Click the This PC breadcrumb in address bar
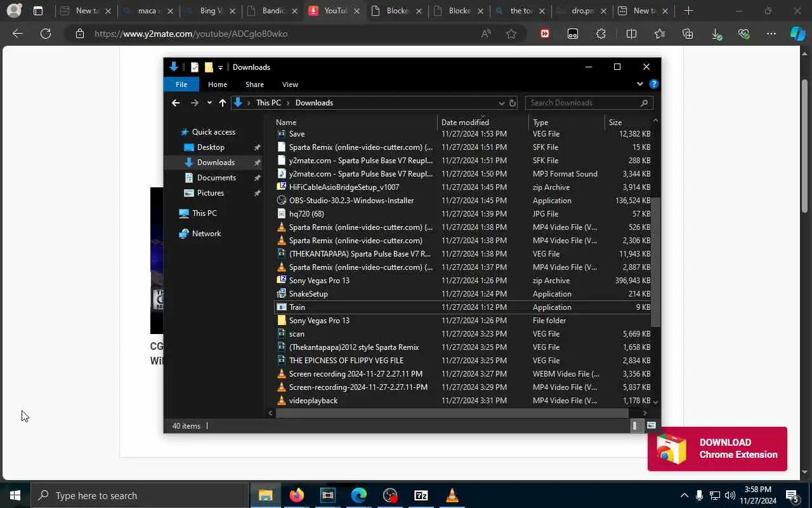This screenshot has width=812, height=508. [268, 103]
